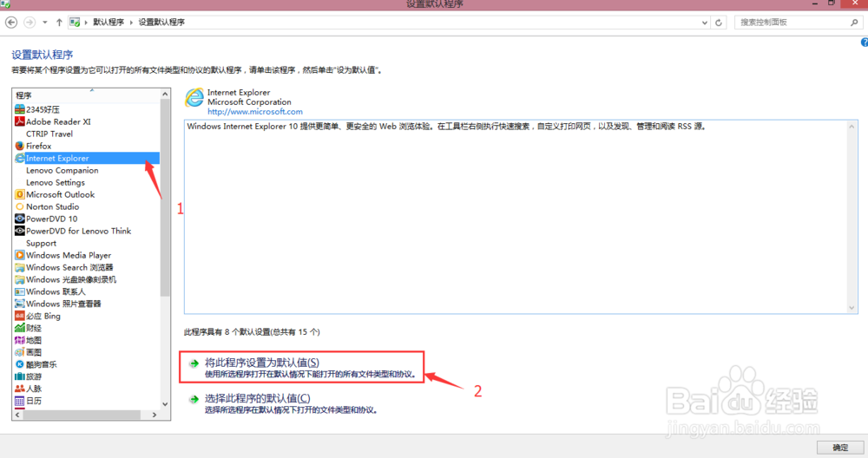Select Lenovo Companion entry

pos(62,170)
